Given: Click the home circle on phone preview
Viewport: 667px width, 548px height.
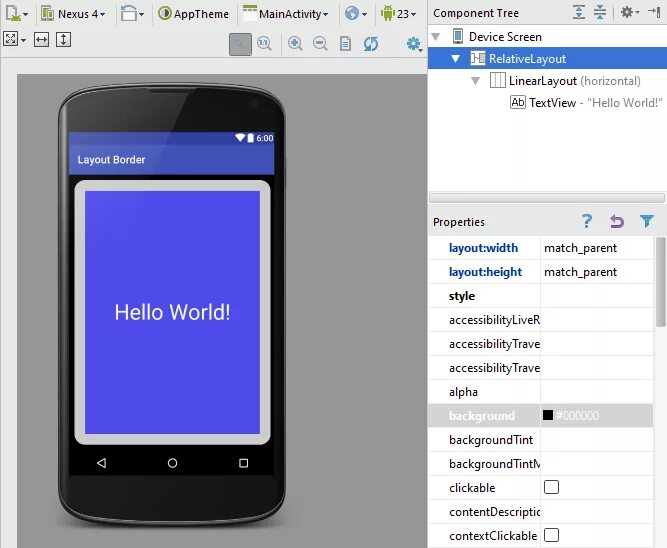Looking at the screenshot, I should click(172, 463).
